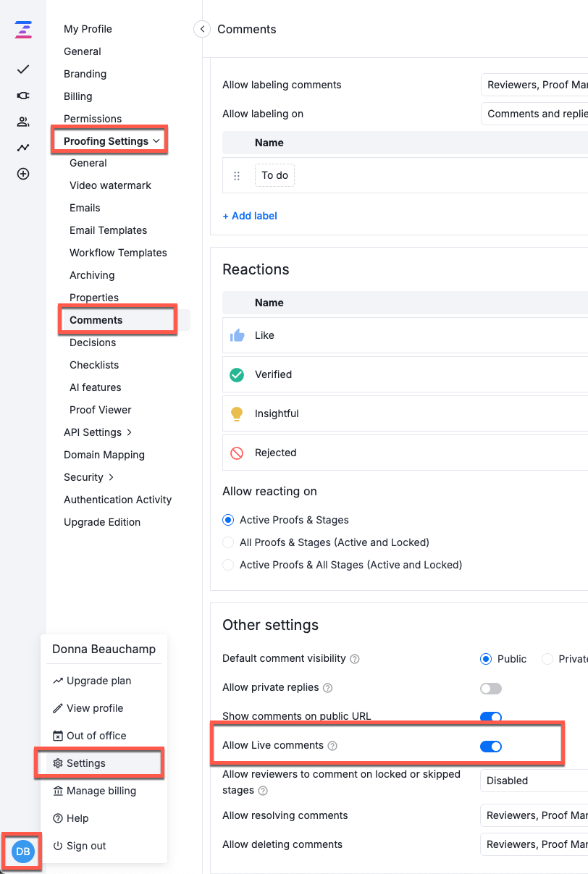Select Active Proofs & Stages radio option

pos(228,520)
